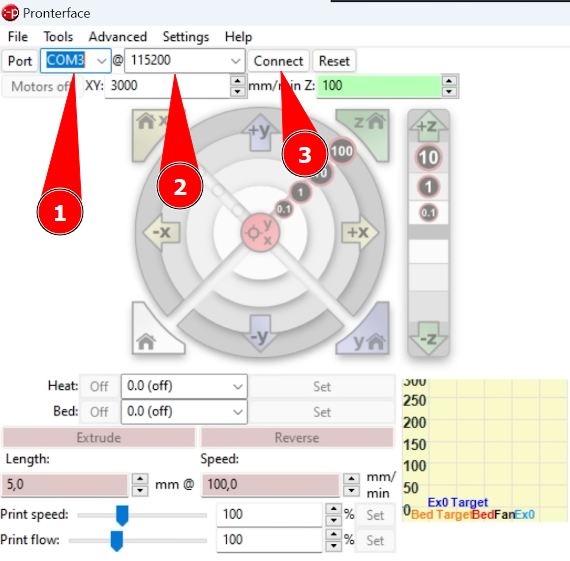
Task: Click the home Z axis icon
Action: click(368, 132)
